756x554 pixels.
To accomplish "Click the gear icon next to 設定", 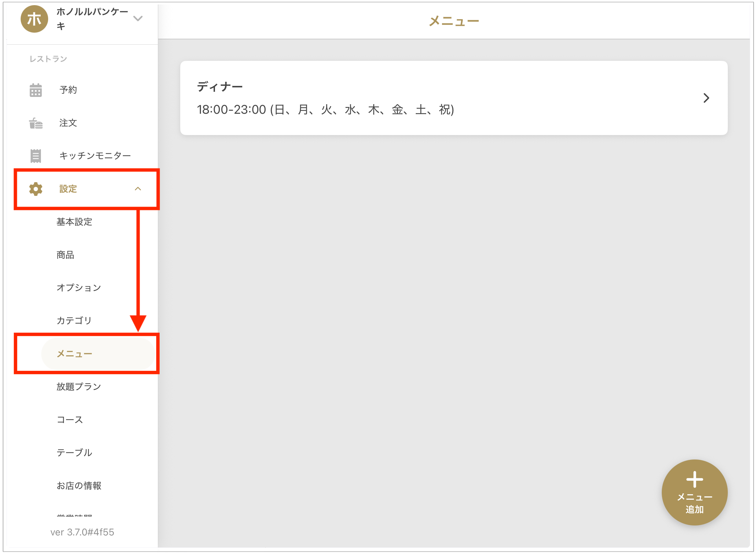I will pos(36,189).
